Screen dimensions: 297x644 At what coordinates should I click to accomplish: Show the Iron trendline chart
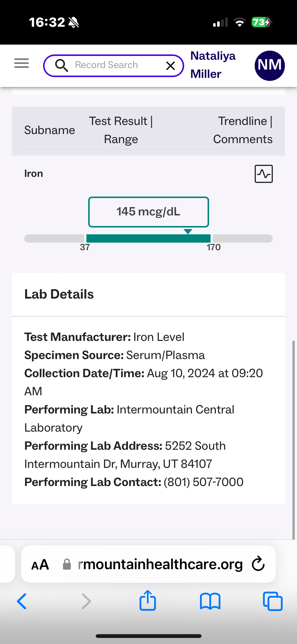point(263,174)
